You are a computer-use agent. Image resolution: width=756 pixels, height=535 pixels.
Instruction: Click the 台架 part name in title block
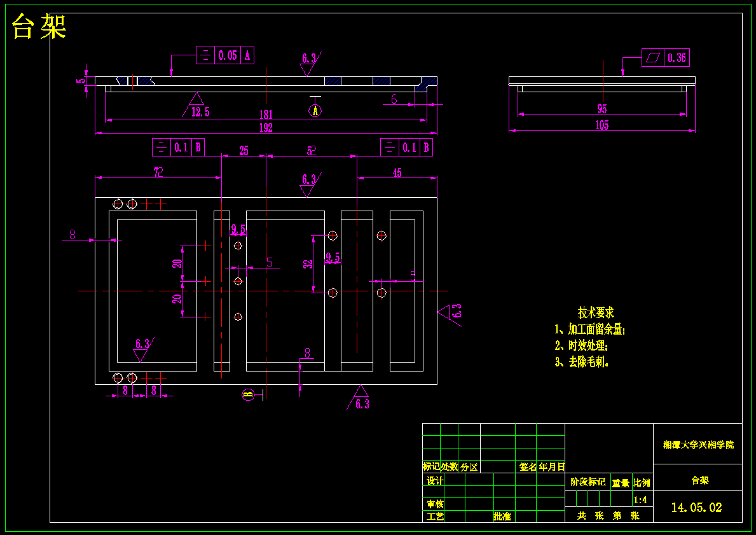click(700, 480)
